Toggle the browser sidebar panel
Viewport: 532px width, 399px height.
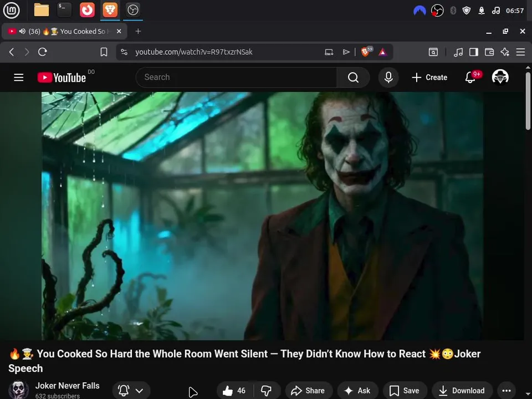(474, 52)
